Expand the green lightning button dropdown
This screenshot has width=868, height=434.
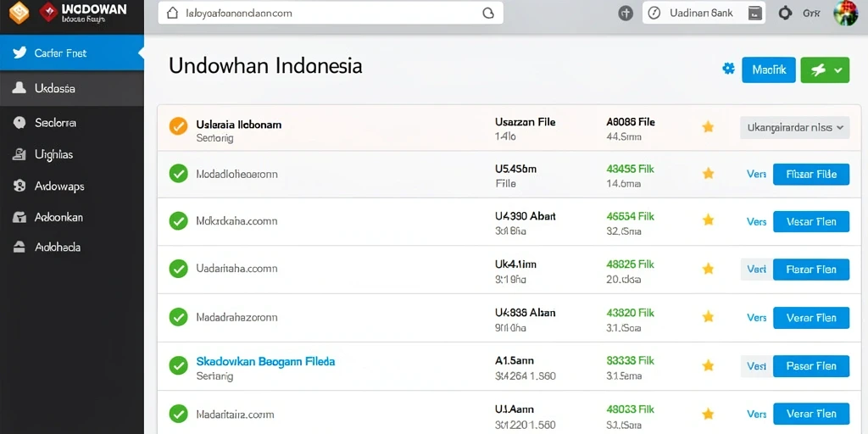[838, 70]
